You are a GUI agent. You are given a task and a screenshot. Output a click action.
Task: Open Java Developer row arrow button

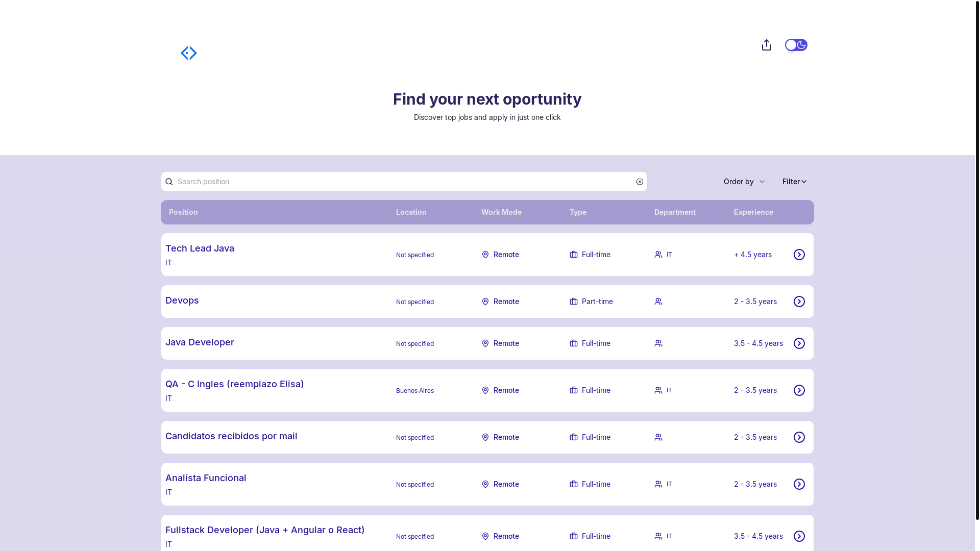[x=799, y=343]
